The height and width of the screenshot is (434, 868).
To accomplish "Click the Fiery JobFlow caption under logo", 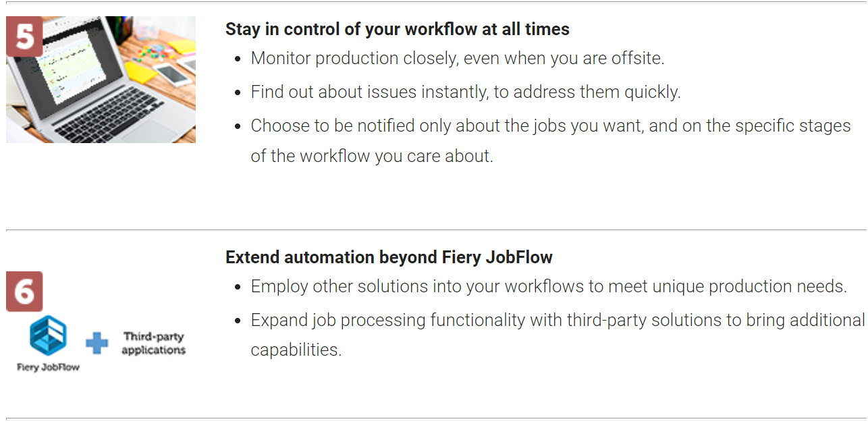I will tap(48, 368).
